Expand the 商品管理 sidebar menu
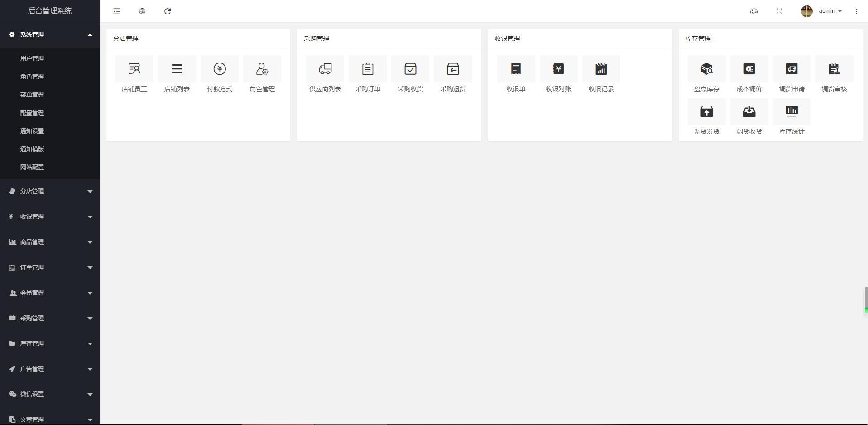Image resolution: width=868 pixels, height=425 pixels. point(50,242)
